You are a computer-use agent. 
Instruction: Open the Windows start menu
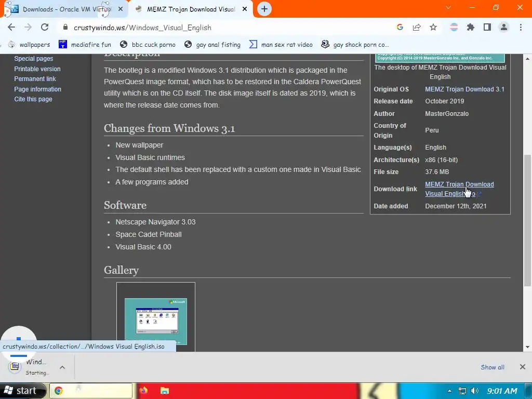[x=22, y=391]
